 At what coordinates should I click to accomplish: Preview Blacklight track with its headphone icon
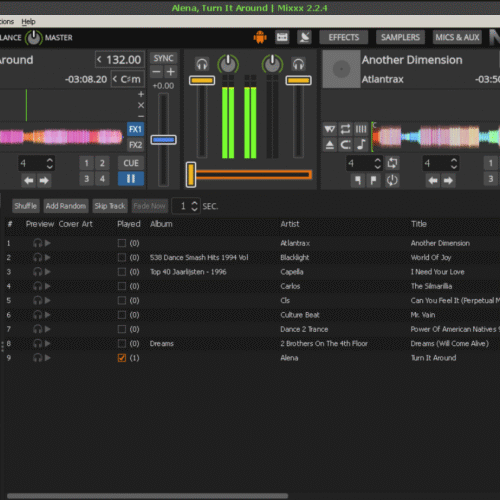pyautogui.click(x=37, y=257)
